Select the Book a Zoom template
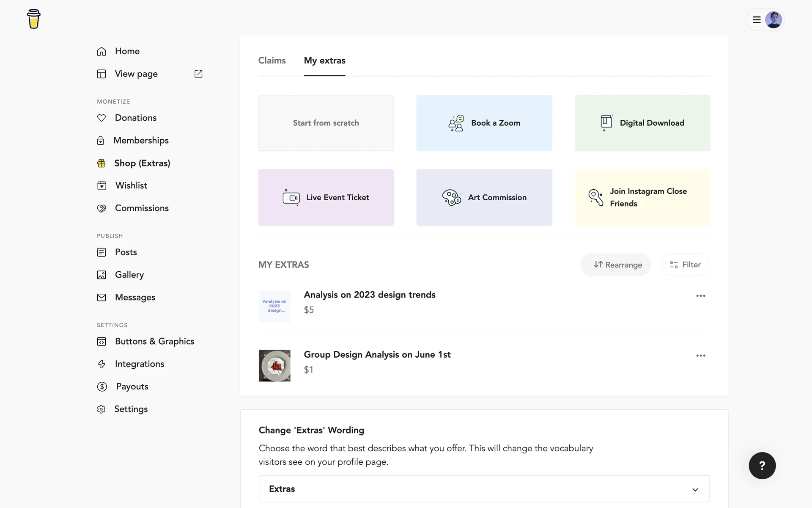812x508 pixels. tap(484, 123)
